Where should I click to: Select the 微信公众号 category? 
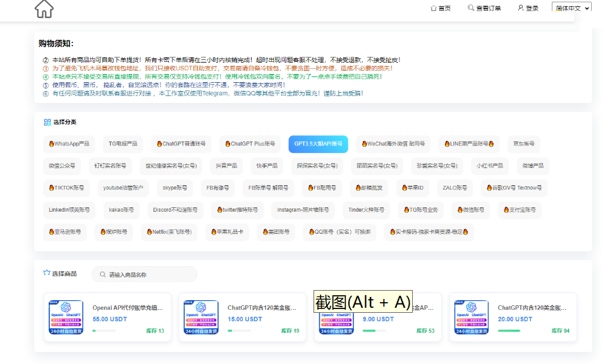(62, 166)
